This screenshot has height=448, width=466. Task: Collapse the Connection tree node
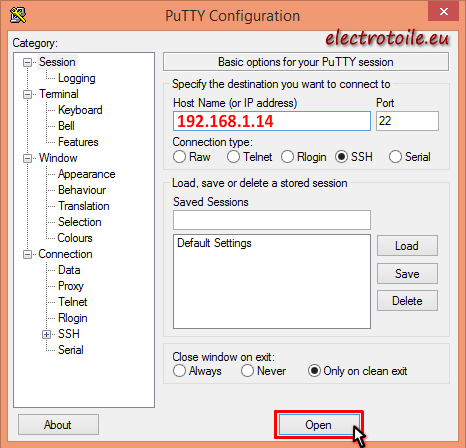27,254
